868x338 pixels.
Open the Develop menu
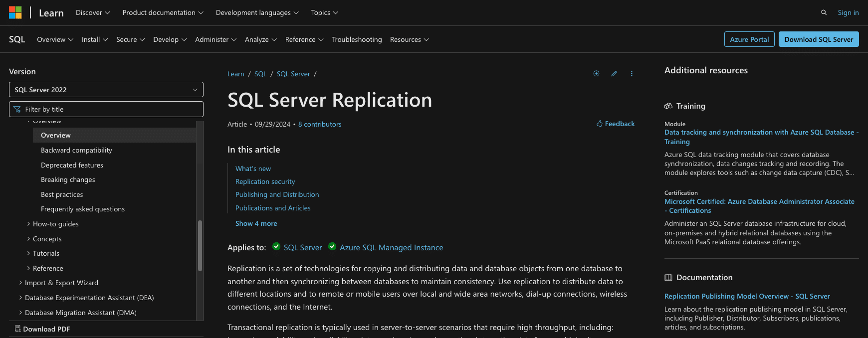click(x=170, y=39)
